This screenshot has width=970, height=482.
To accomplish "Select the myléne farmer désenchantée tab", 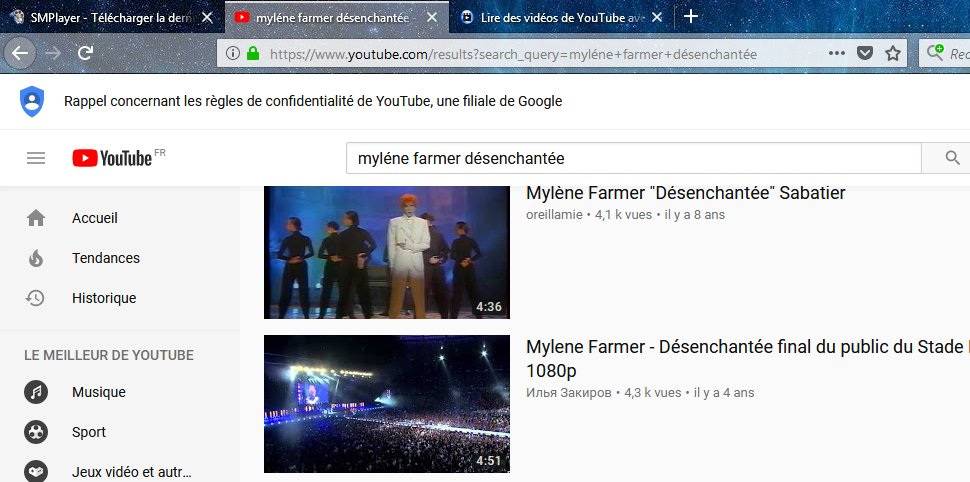I will (336, 17).
